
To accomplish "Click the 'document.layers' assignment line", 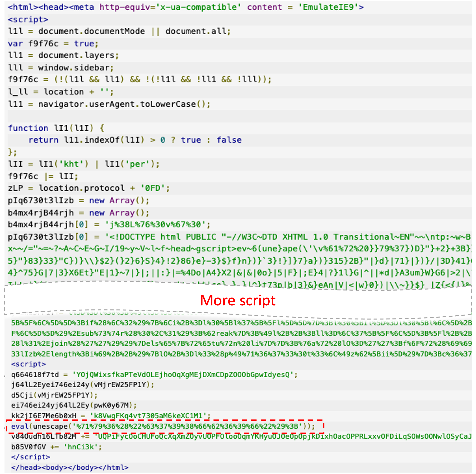I will pos(63,55).
